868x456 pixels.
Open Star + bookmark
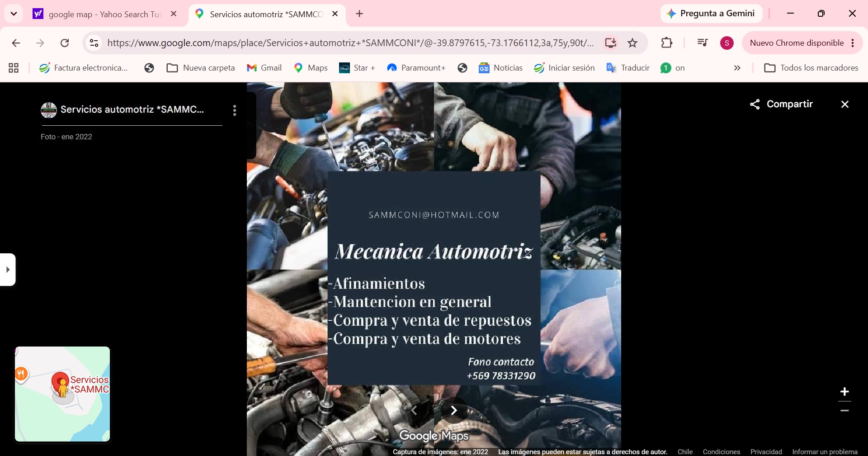tap(357, 68)
